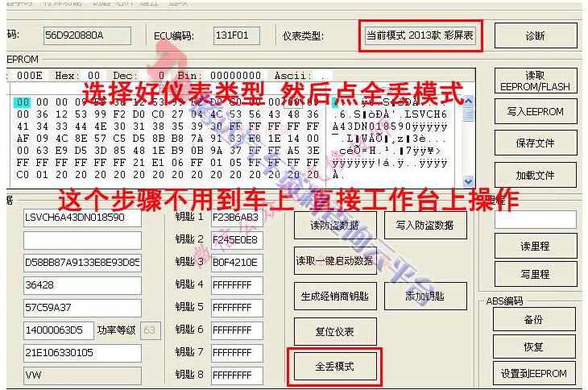Click hex byte C0 starting the last row
The width and height of the screenshot is (588, 390).
click(23, 174)
